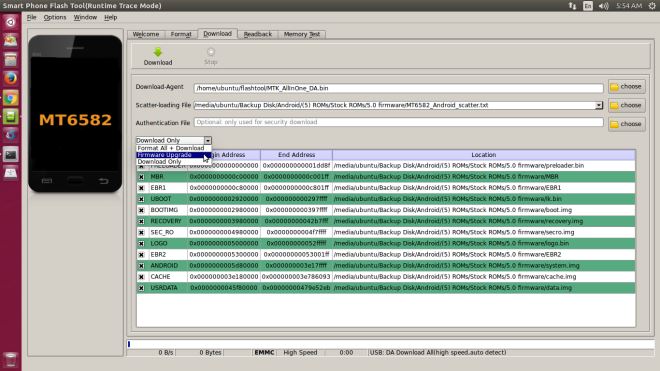The width and height of the screenshot is (660, 371).
Task: Uncheck the EBR2 partition checkbox
Action: 141,255
